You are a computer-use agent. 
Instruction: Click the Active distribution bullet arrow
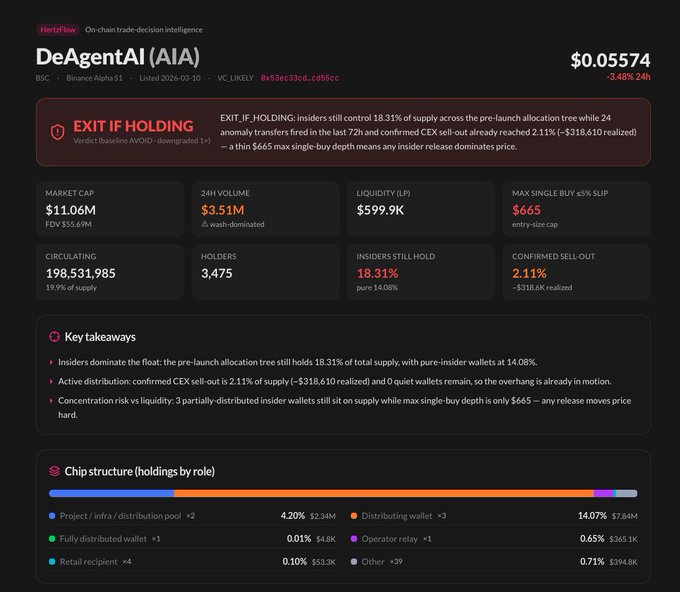pos(51,382)
